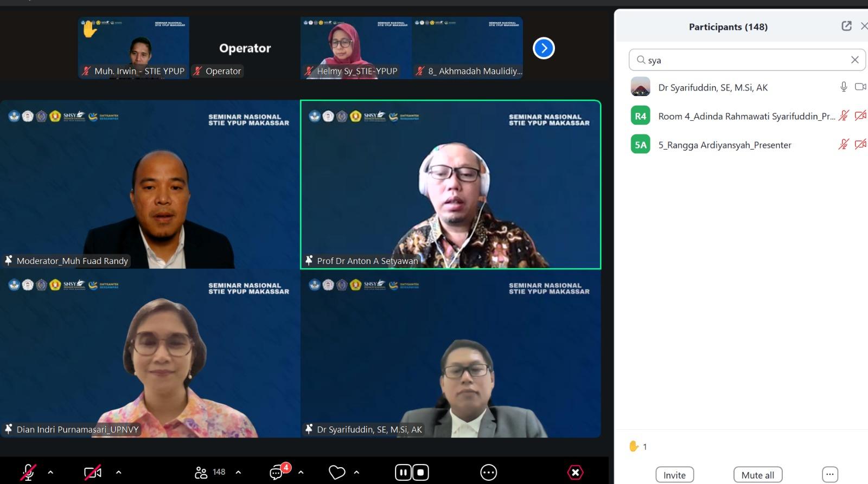Click the pin icon on Dr Syarifuddin tile
The height and width of the screenshot is (484, 868).
pos(309,429)
